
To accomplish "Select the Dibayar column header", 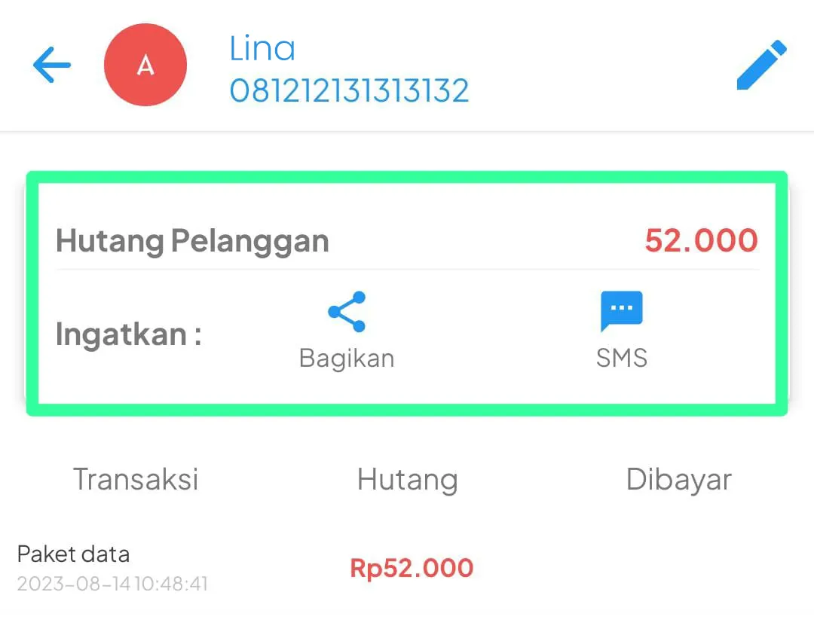I will (678, 479).
